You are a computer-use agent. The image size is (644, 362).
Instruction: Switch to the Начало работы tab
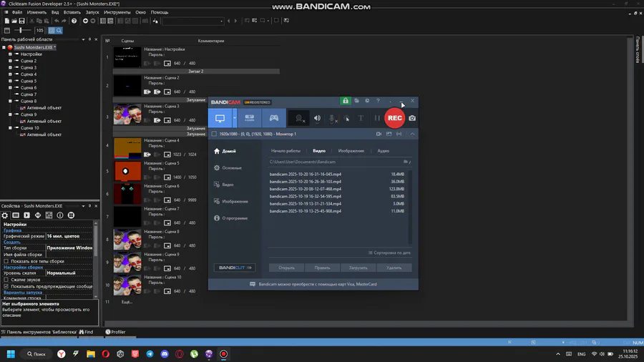(286, 151)
